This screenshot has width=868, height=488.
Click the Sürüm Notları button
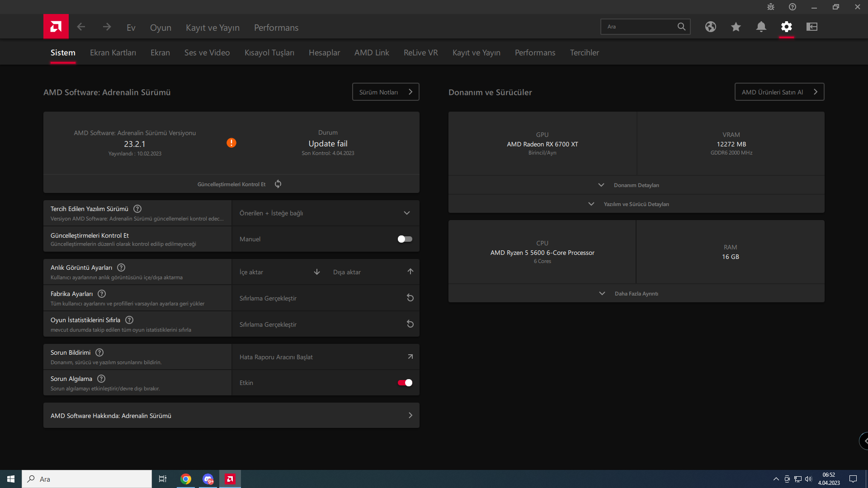pos(386,92)
